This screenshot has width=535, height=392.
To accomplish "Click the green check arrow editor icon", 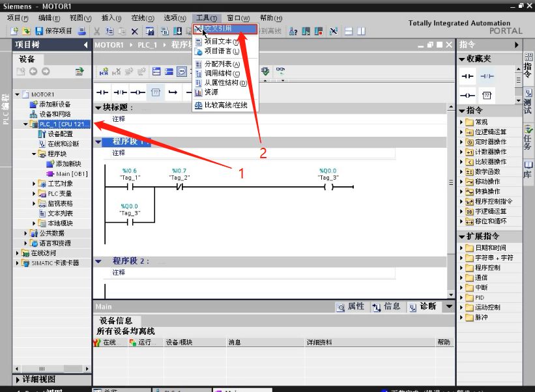I will pos(265,71).
